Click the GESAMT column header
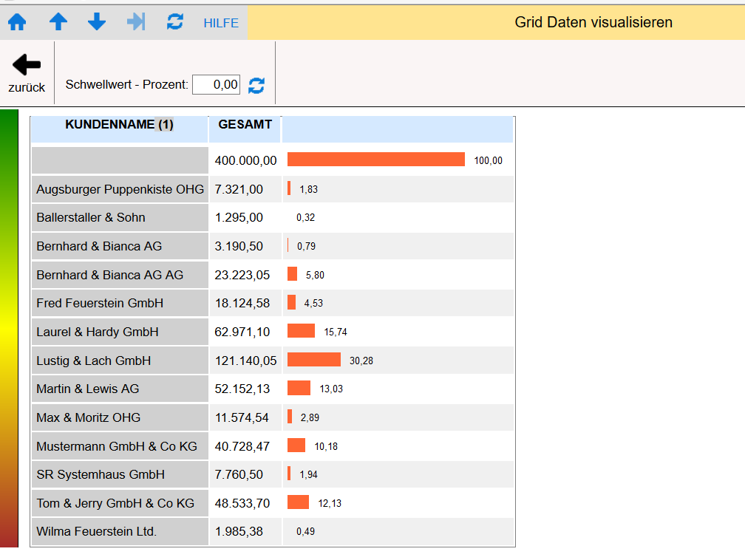Screen dimensions: 745x560 click(x=245, y=125)
